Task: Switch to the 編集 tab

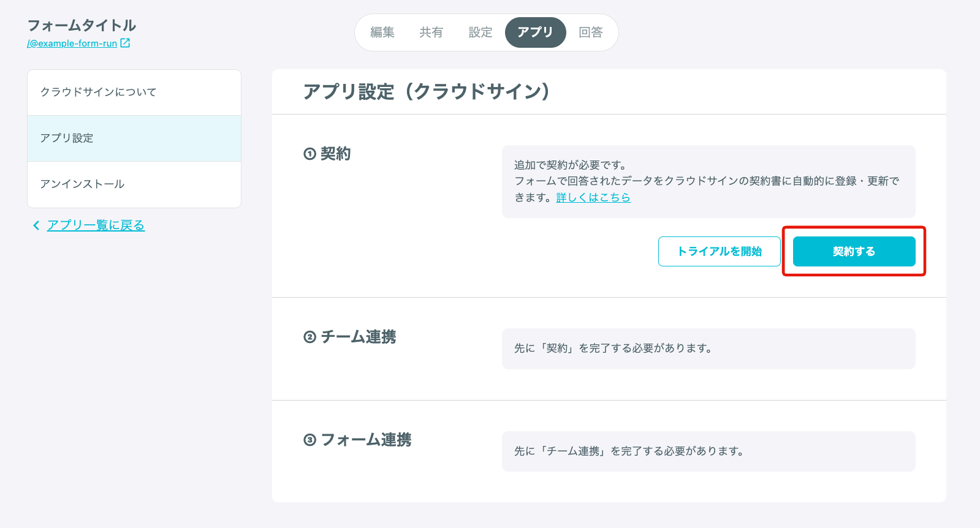Action: point(382,32)
